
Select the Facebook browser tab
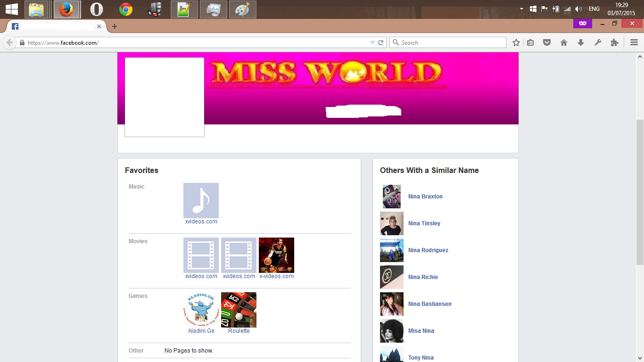pos(57,26)
